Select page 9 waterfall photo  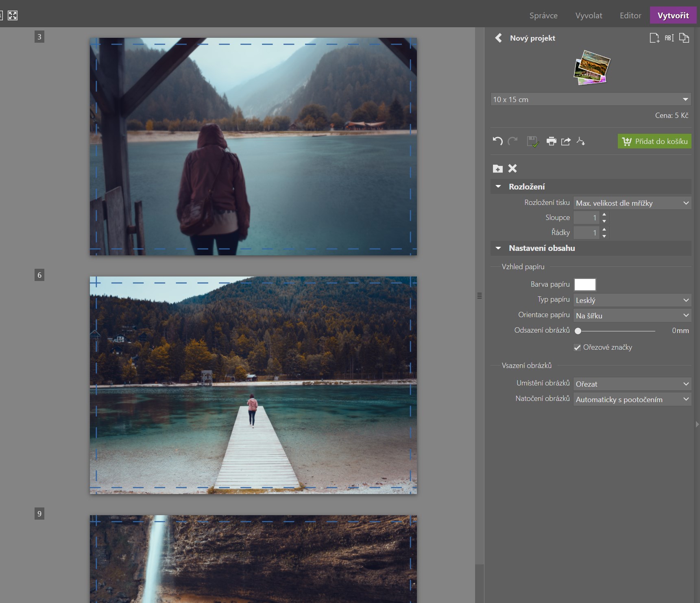(253, 559)
